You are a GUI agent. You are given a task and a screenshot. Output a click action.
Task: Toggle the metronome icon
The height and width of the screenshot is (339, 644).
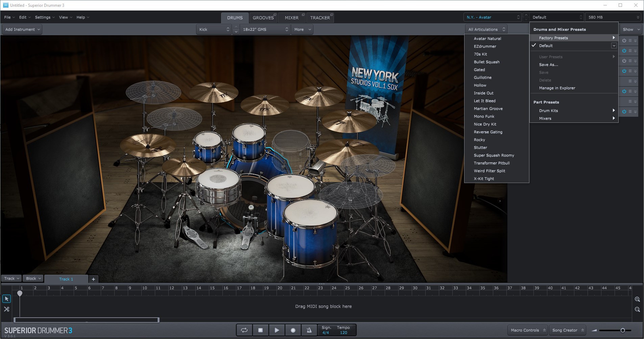(309, 330)
